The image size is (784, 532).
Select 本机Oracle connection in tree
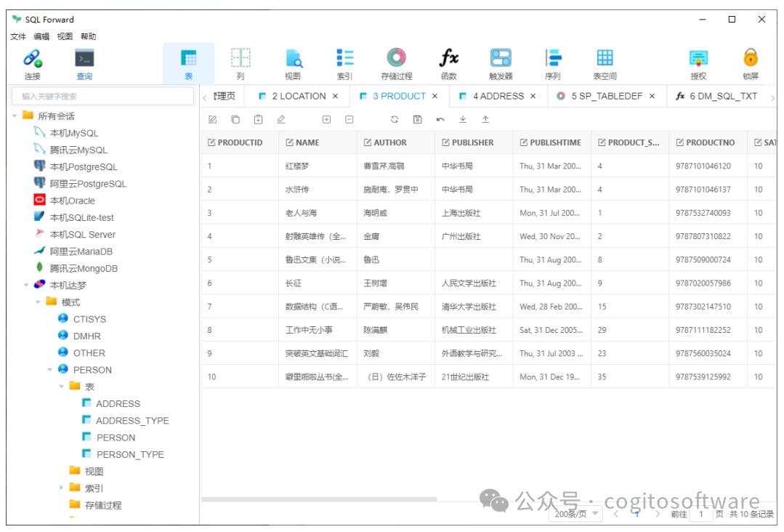click(72, 201)
